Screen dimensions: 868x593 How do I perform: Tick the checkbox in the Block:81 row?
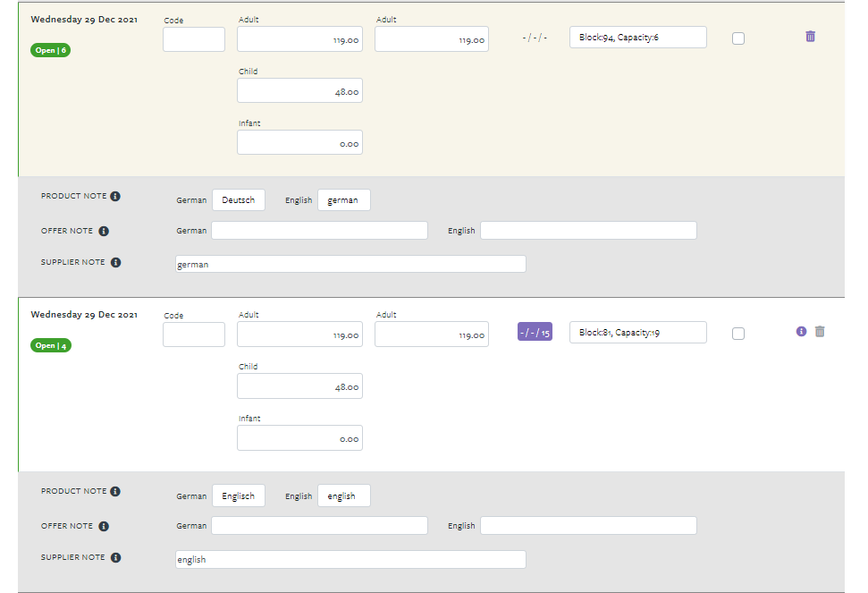click(737, 332)
